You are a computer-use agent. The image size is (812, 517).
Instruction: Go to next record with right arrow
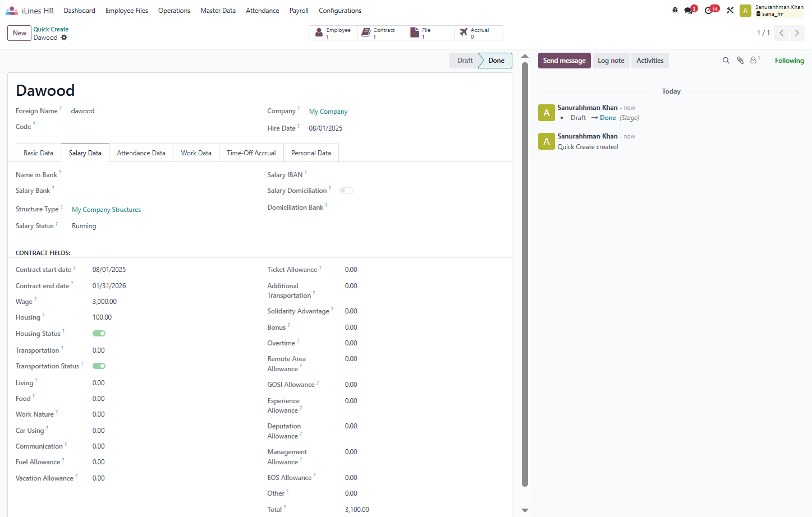[797, 33]
